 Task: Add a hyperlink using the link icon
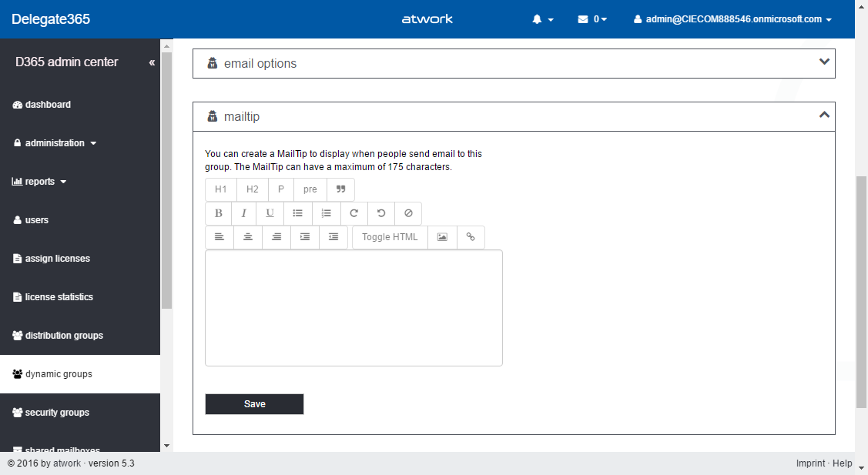click(471, 237)
